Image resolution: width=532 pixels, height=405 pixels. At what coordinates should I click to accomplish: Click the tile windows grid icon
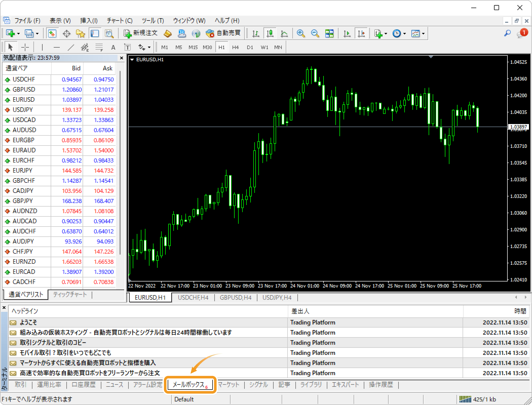pyautogui.click(x=329, y=33)
